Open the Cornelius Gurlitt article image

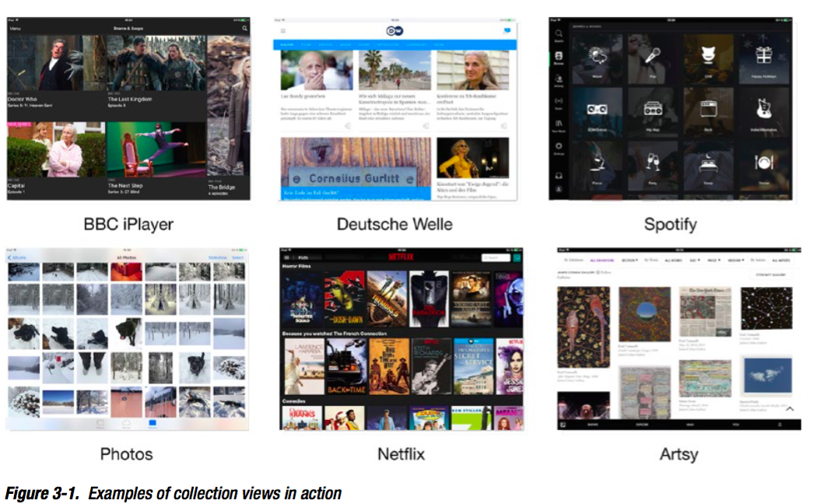pos(356,162)
